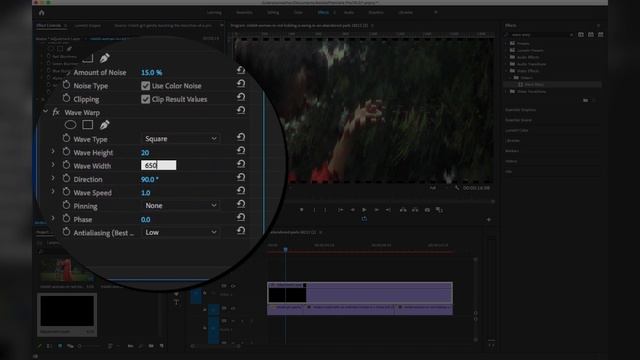Viewport: 640px width, 360px height.
Task: Open the Pinning dropdown showing None
Action: (180, 205)
